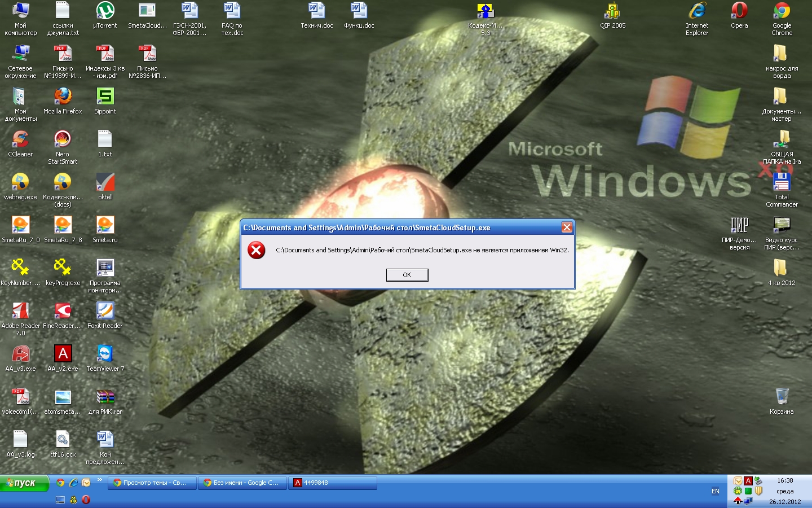
Task: Select the SmetaRu_7_0 icon
Action: tap(21, 230)
